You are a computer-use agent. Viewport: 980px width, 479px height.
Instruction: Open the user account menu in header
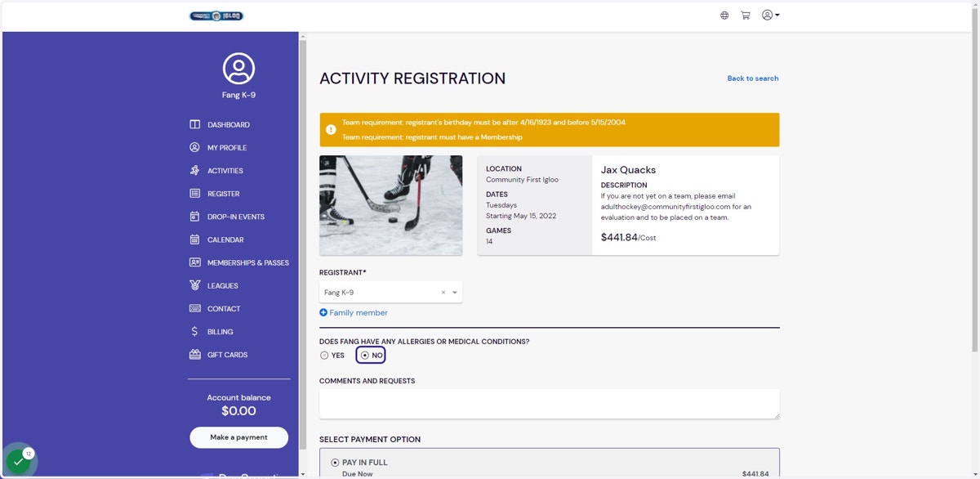770,15
